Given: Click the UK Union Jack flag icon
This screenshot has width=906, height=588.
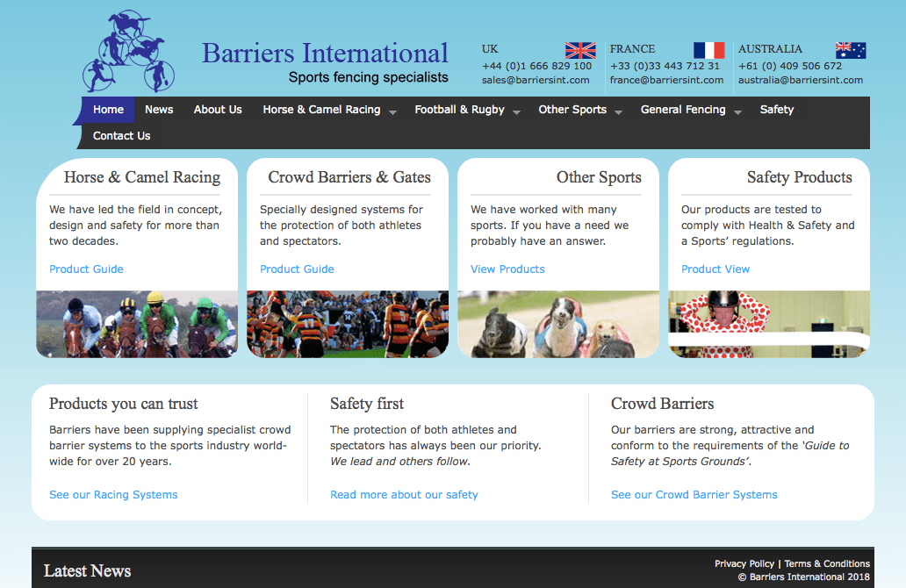Looking at the screenshot, I should 580,50.
